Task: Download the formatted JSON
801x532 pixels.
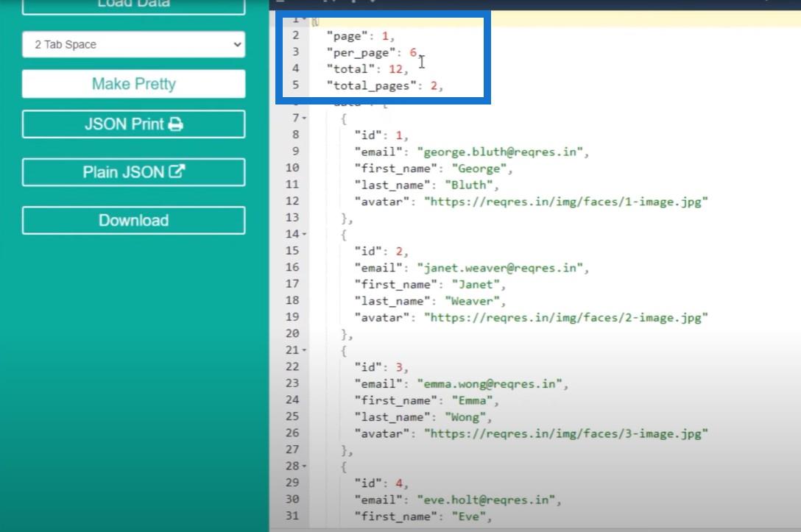Action: (x=133, y=221)
